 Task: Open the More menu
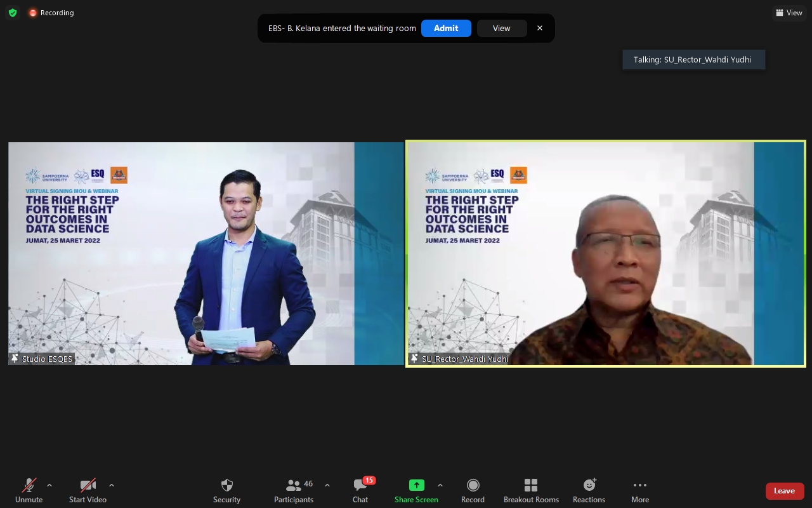639,490
